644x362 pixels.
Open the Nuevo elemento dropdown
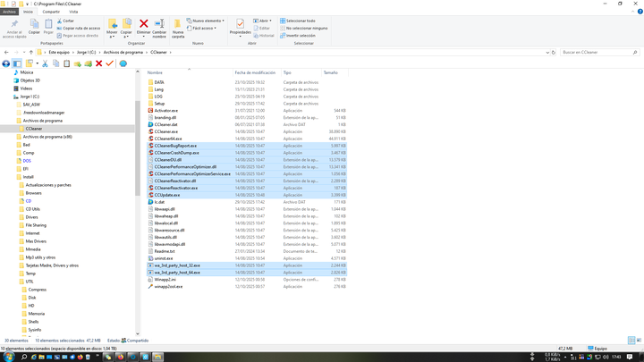[x=206, y=21]
